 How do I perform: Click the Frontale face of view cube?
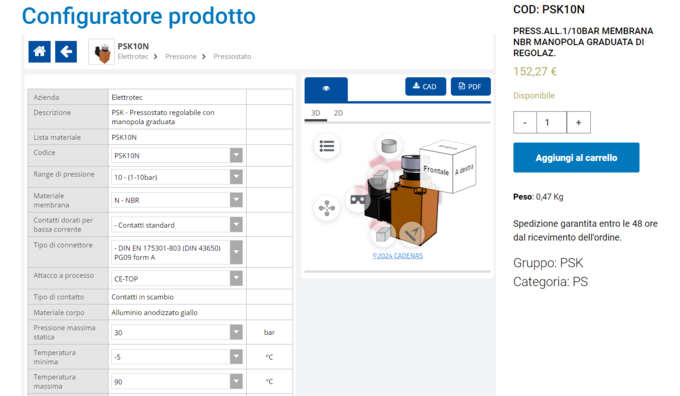pyautogui.click(x=436, y=170)
